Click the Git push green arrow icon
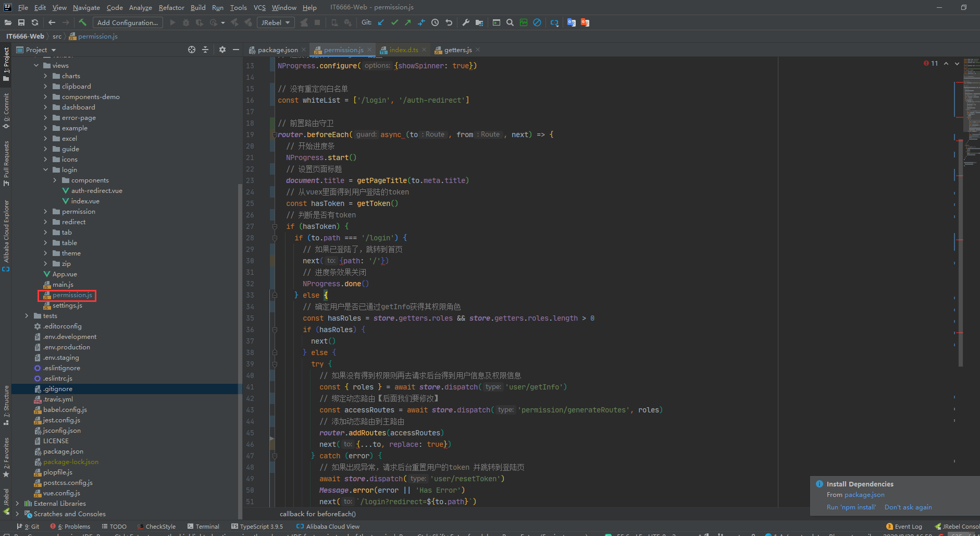The image size is (980, 536). [408, 22]
